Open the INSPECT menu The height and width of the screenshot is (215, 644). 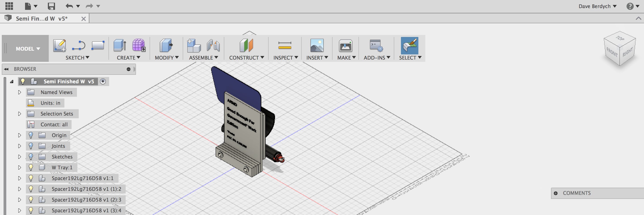coord(286,58)
